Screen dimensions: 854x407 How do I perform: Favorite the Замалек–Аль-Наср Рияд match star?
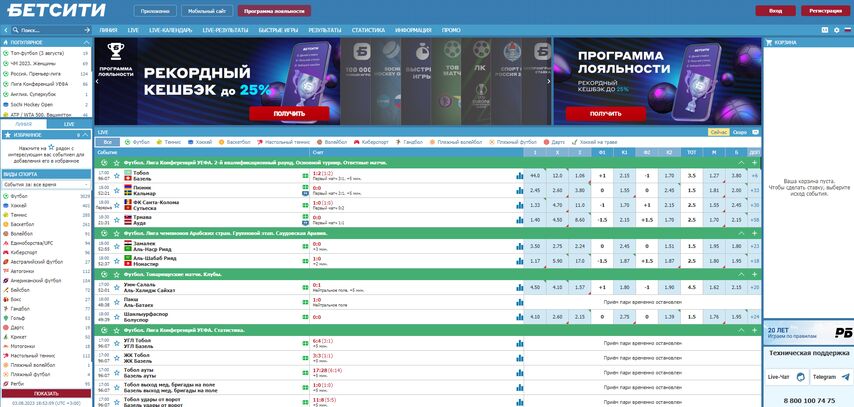point(116,246)
